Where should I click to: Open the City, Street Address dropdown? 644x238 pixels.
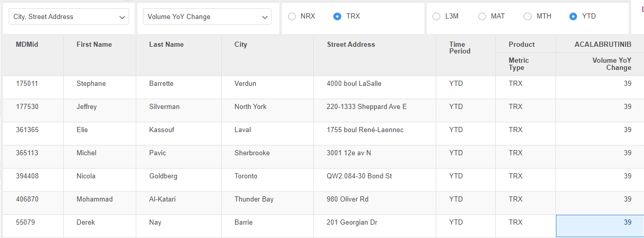point(69,17)
